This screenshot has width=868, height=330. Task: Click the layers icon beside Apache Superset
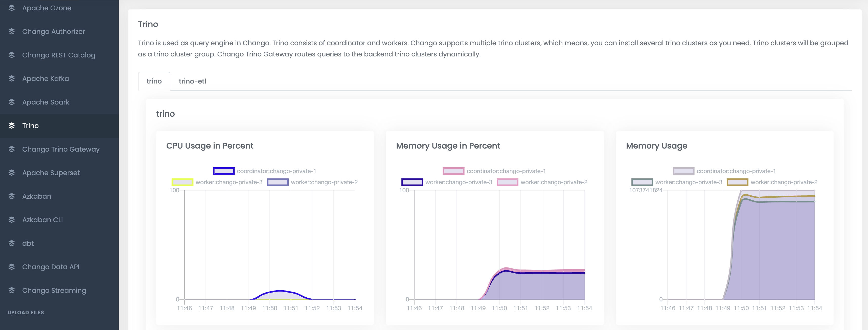(12, 173)
